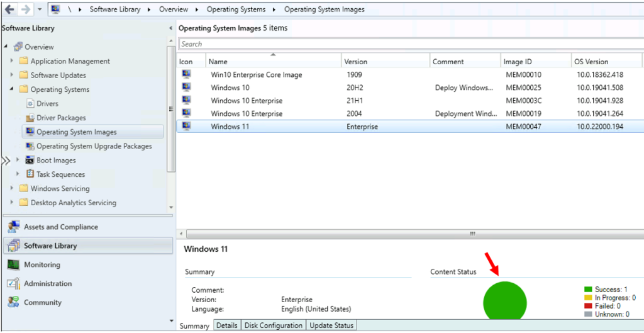This screenshot has width=644, height=333.
Task: Collapse the Overview tree node
Action: tap(6, 47)
